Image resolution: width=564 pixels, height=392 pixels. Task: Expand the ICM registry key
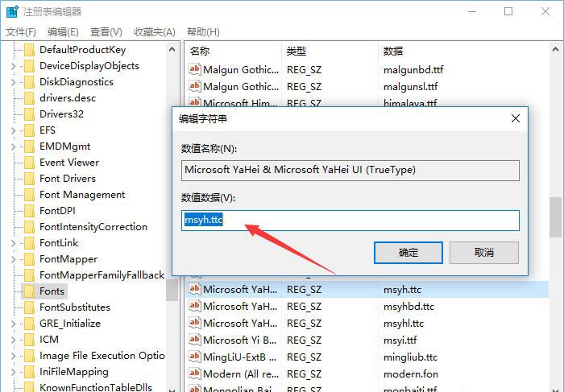pyautogui.click(x=13, y=340)
